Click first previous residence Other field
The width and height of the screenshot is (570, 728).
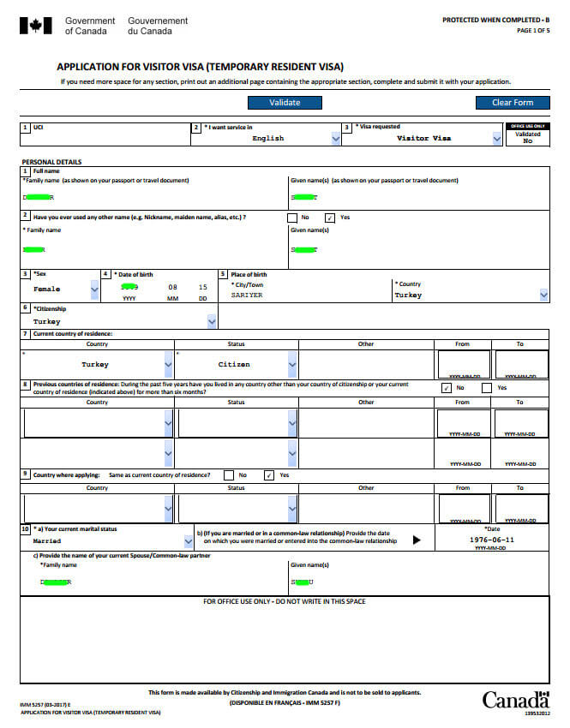click(366, 423)
